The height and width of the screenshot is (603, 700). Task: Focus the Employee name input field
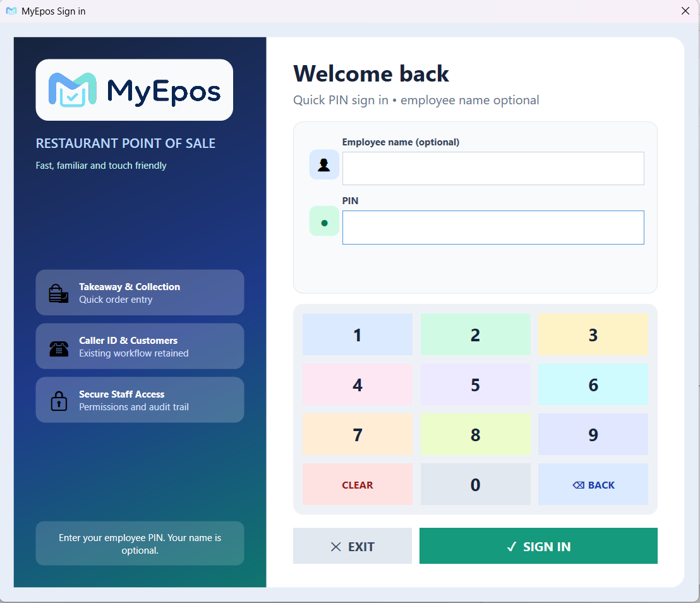[x=493, y=168]
